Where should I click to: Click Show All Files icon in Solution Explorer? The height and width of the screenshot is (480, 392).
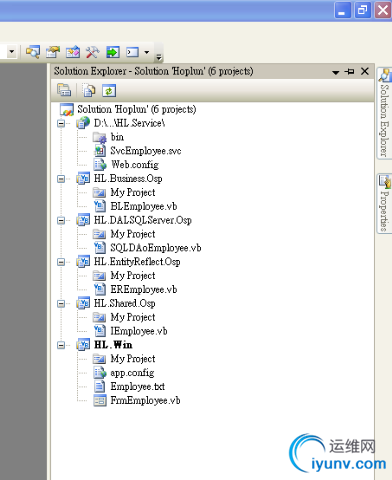pyautogui.click(x=89, y=90)
